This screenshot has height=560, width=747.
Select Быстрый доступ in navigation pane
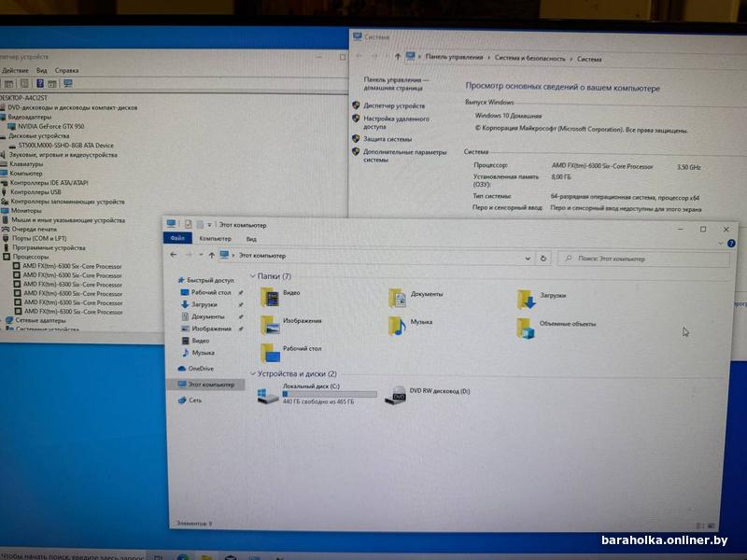tap(205, 280)
